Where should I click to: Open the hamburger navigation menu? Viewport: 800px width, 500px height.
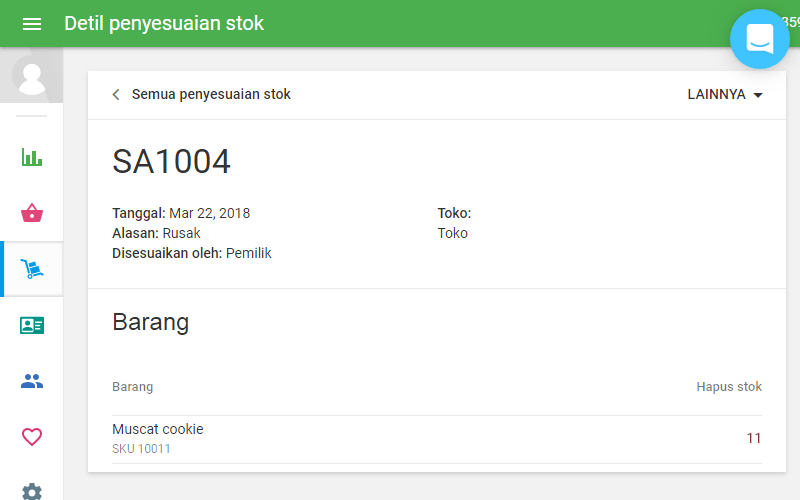32,24
